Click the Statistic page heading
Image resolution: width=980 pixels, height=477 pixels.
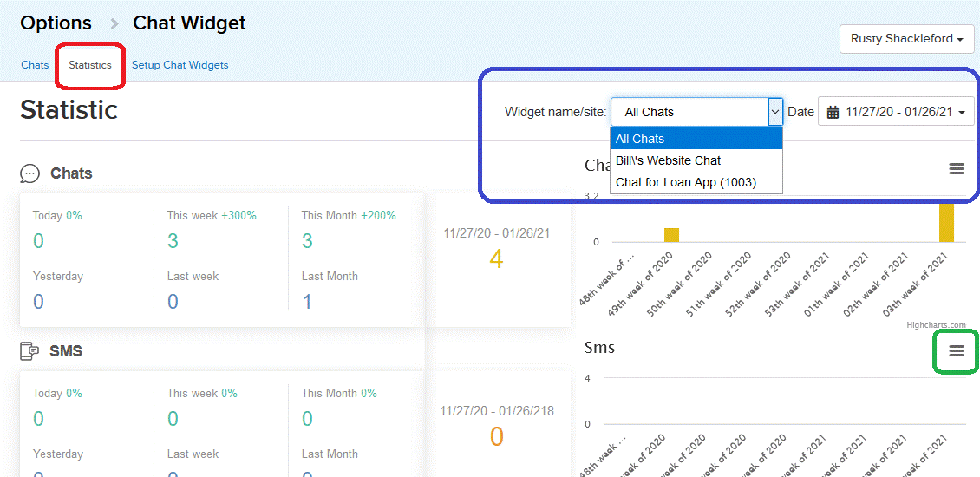69,109
